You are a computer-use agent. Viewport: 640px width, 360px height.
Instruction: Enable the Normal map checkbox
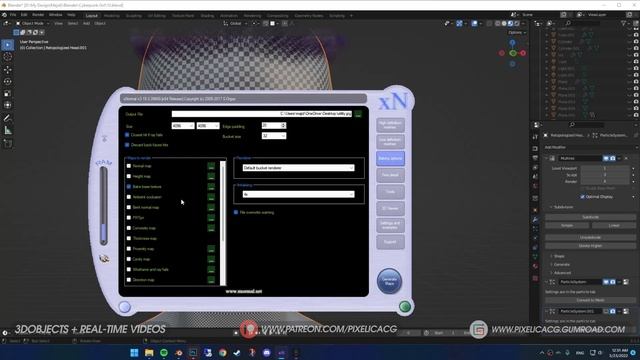(129, 166)
